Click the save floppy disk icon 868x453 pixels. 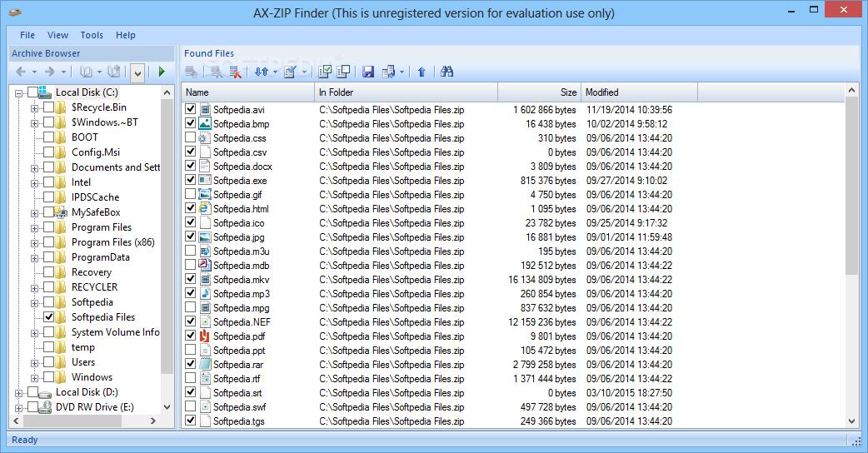(368, 72)
